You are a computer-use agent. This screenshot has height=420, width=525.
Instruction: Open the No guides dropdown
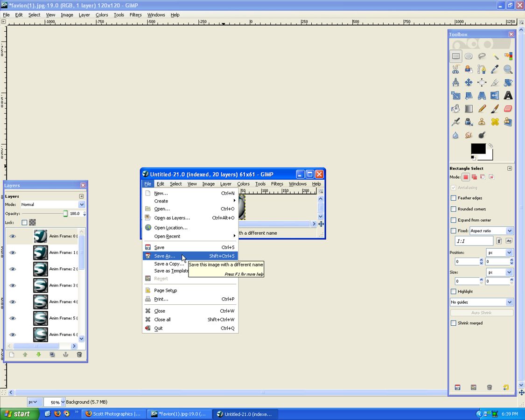pos(482,302)
